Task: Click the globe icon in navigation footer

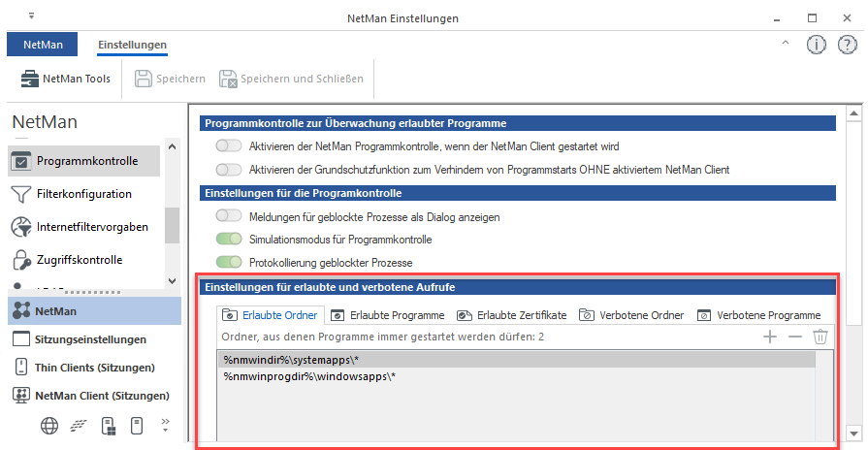Action: [x=49, y=426]
